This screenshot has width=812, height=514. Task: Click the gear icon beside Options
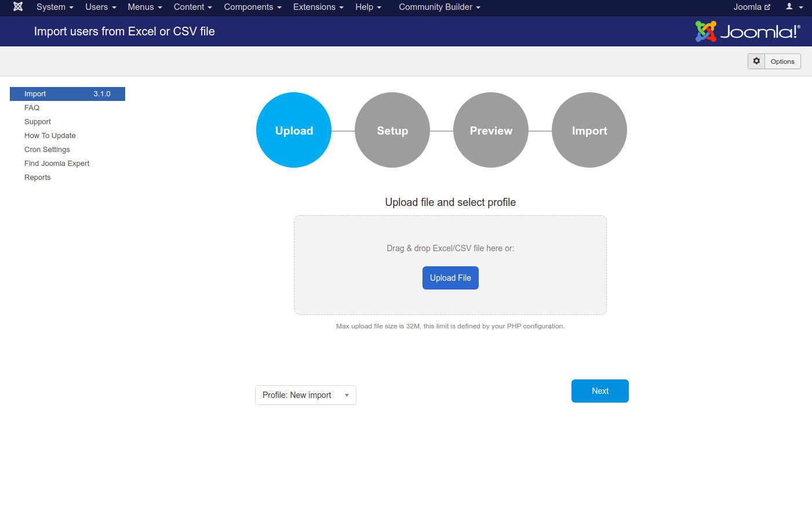pyautogui.click(x=756, y=61)
